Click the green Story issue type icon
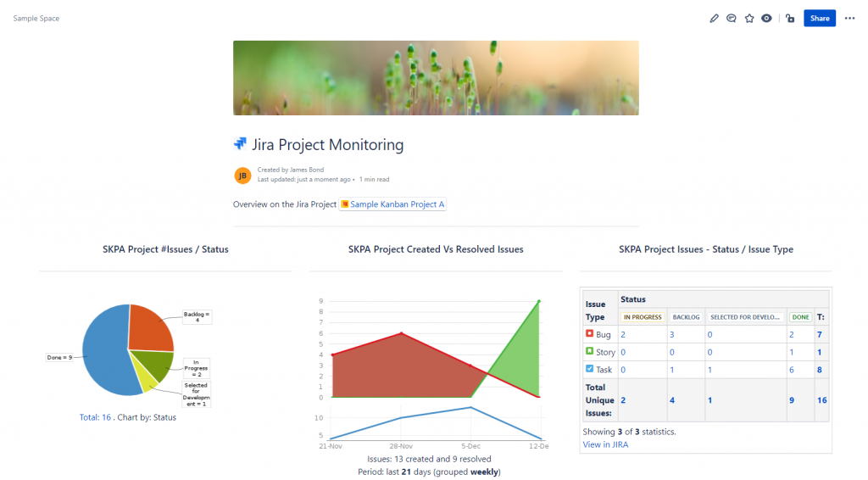 (590, 351)
